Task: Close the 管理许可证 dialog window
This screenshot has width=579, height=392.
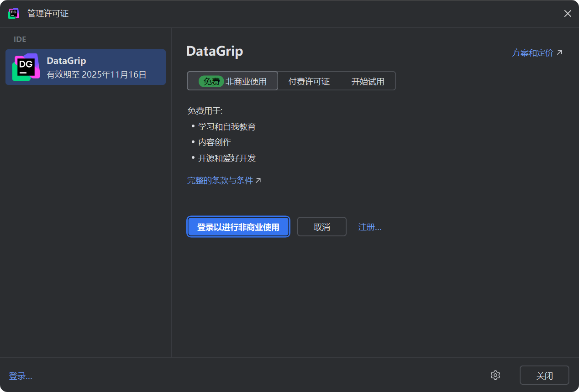Action: pos(568,14)
